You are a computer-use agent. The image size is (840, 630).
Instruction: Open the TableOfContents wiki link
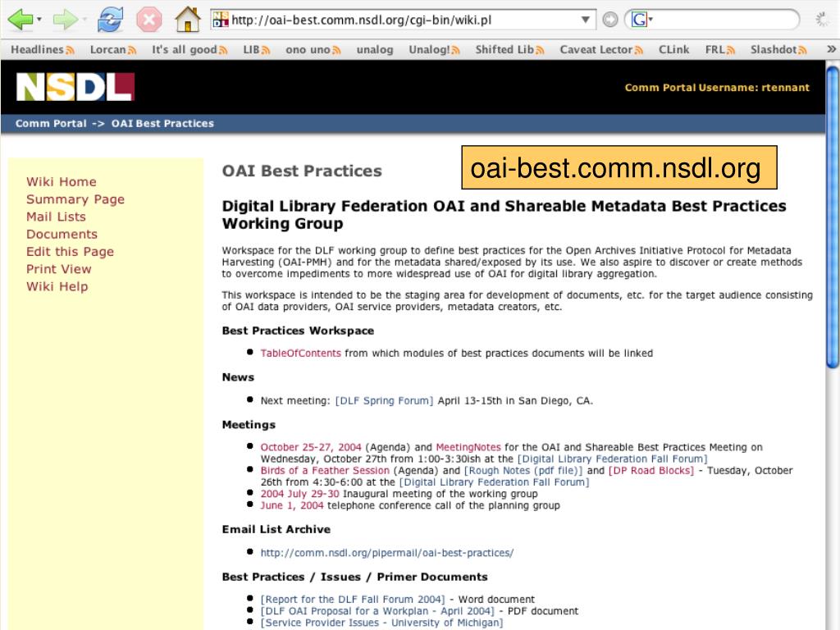click(300, 353)
